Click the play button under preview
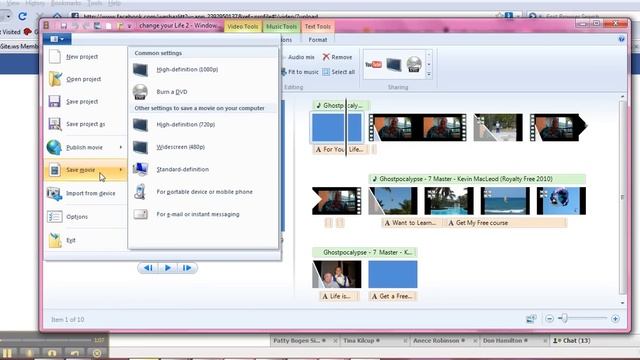Image resolution: width=640 pixels, height=360 pixels. (167, 268)
